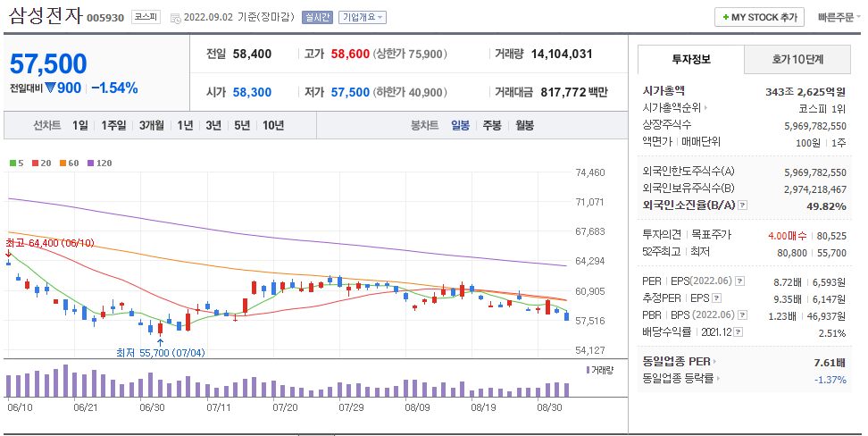The width and height of the screenshot is (868, 436).
Task: Click the 07/20 date axis label
Action: coord(285,407)
